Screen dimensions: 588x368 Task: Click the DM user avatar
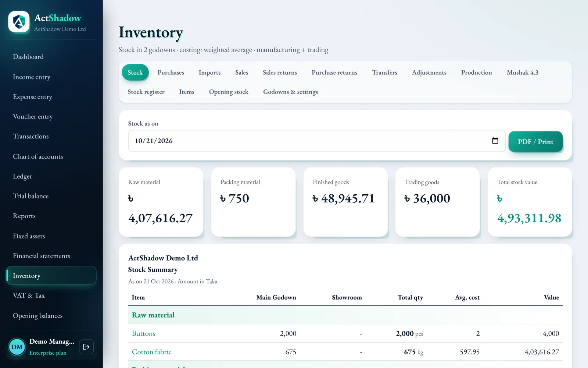tap(17, 347)
